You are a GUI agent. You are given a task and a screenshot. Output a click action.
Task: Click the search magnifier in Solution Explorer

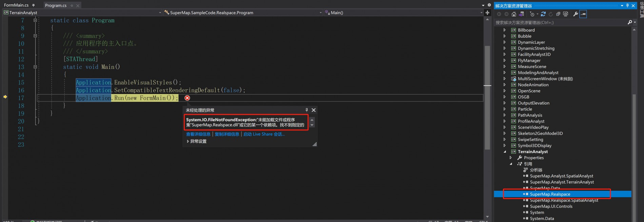click(630, 22)
